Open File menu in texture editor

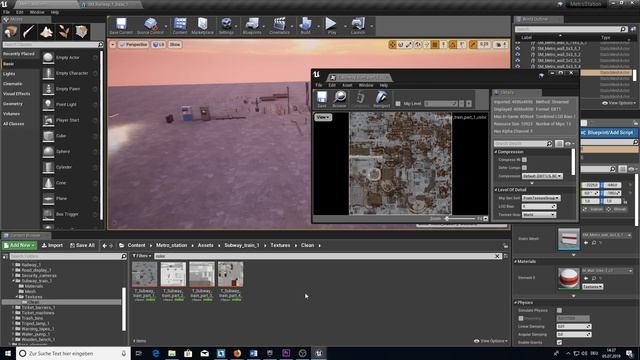pyautogui.click(x=319, y=85)
